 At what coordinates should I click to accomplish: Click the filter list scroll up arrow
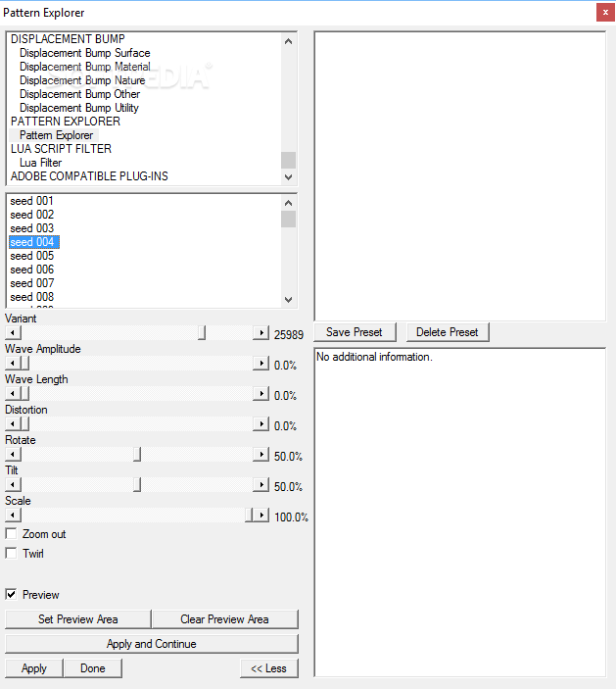point(288,41)
